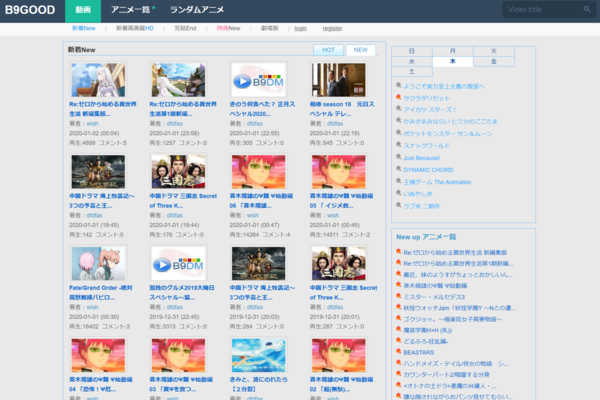Open B9DM thumbnail for 孤独のグルメ2019大晦日
This screenshot has height=400, width=600.
click(178, 263)
